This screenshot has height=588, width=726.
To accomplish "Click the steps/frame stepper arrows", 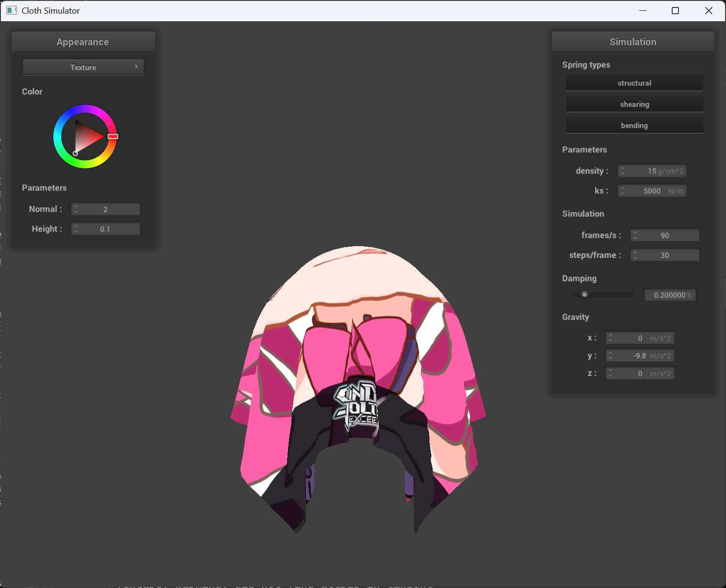I will point(635,255).
